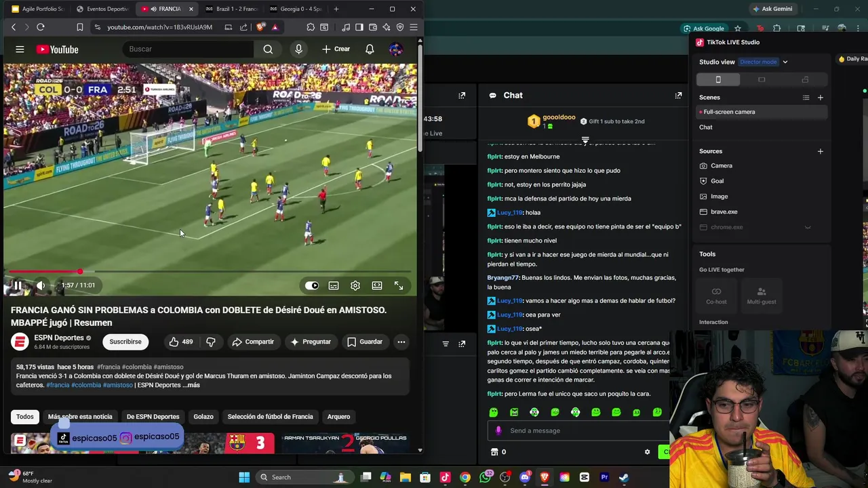Click the YouTube Buscar search field
This screenshot has height=488, width=868.
(188, 49)
